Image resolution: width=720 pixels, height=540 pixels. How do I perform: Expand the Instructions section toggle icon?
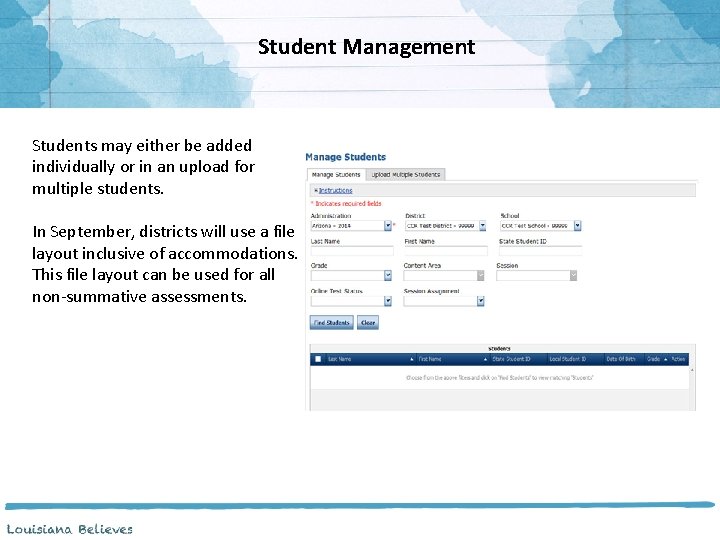click(316, 190)
